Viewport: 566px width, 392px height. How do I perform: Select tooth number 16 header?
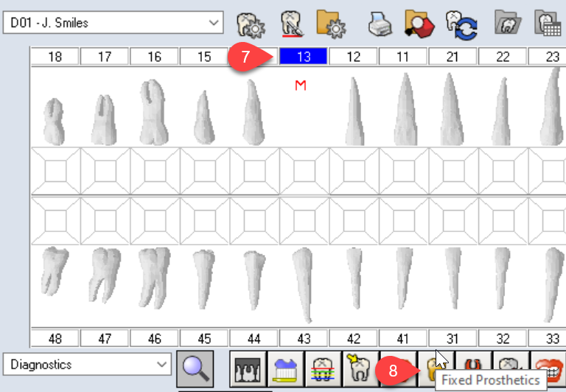[155, 57]
